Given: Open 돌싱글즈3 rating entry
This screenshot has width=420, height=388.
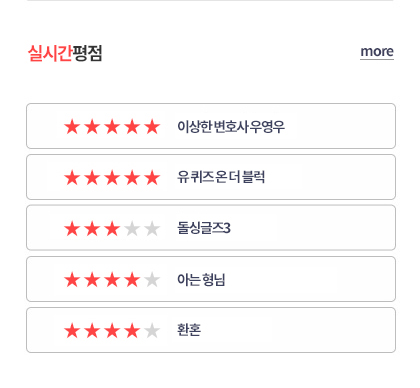Looking at the screenshot, I should [211, 228].
